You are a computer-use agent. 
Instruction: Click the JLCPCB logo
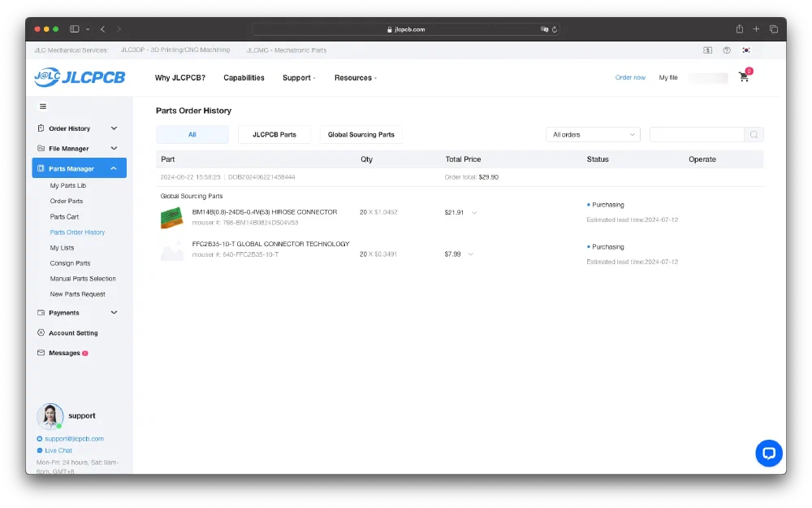pos(80,77)
